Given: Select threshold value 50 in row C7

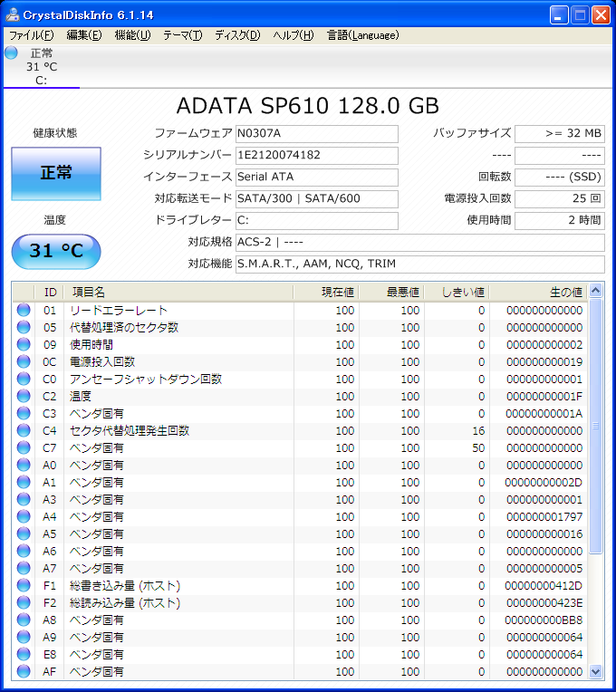Looking at the screenshot, I should [x=479, y=448].
